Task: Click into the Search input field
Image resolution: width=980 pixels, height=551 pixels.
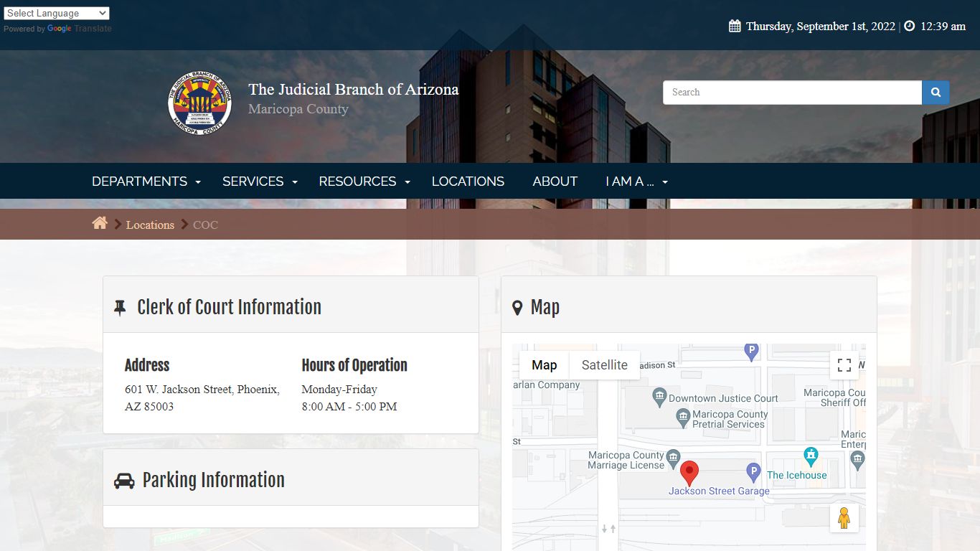Action: [x=792, y=93]
